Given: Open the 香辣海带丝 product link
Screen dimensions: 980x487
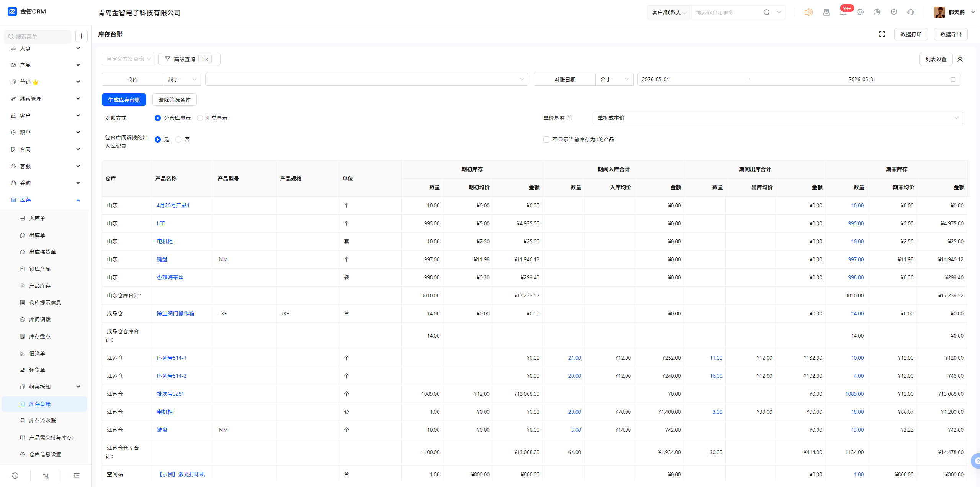Looking at the screenshot, I should tap(170, 277).
